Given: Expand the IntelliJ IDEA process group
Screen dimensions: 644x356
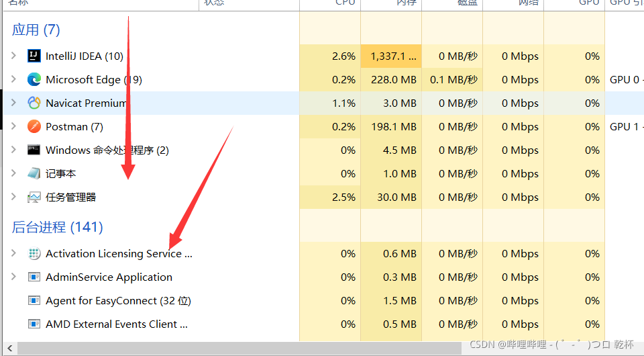Looking at the screenshot, I should point(13,56).
